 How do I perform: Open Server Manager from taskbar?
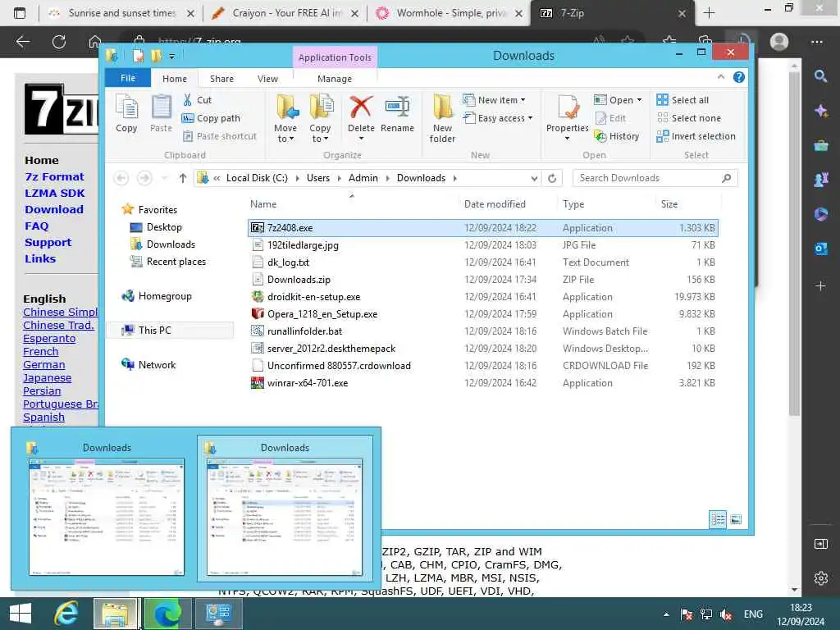tap(218, 614)
